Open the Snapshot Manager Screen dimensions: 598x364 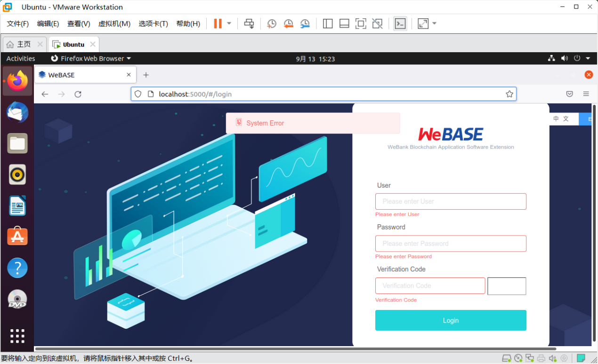305,24
